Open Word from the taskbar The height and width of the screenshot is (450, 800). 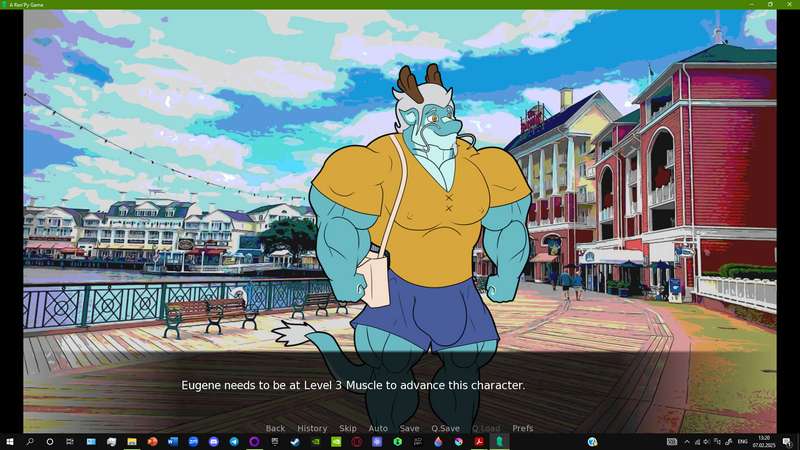pyautogui.click(x=172, y=442)
